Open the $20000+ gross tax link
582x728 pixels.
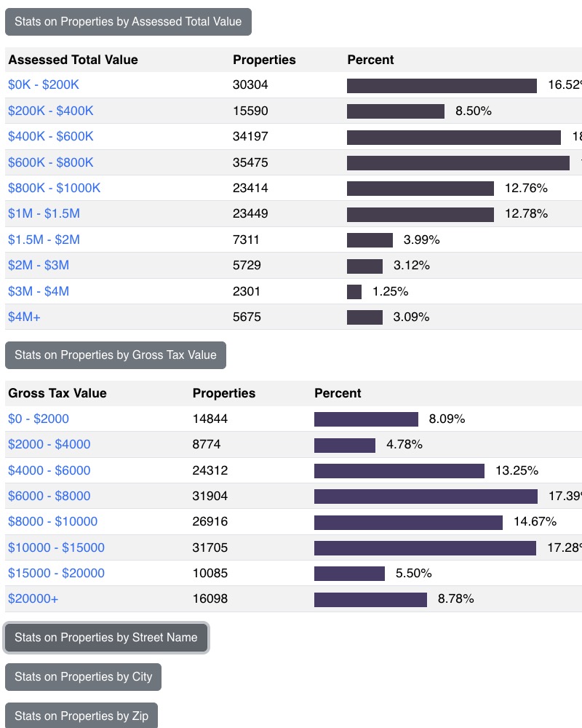[33, 598]
